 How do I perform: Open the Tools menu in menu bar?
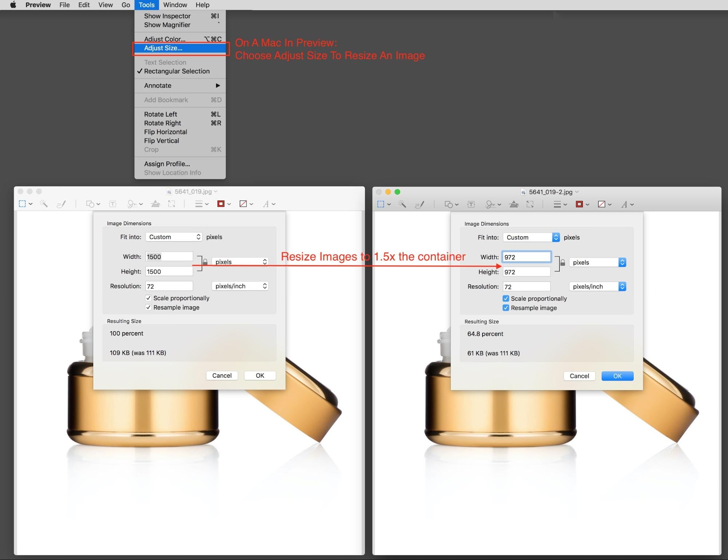click(146, 5)
